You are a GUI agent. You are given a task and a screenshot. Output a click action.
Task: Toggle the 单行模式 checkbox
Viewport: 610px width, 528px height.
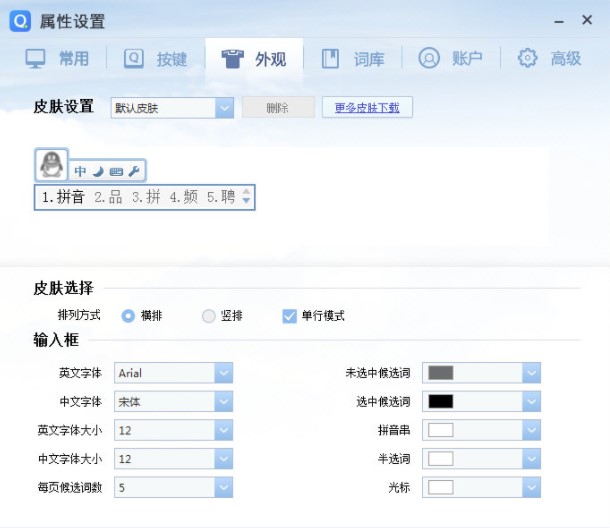[289, 316]
